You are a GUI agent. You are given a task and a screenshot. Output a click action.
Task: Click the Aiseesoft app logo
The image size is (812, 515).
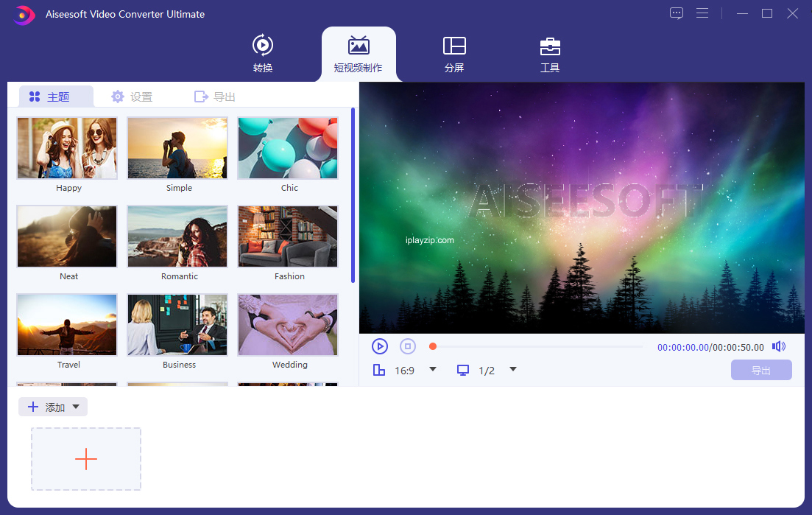coord(24,15)
